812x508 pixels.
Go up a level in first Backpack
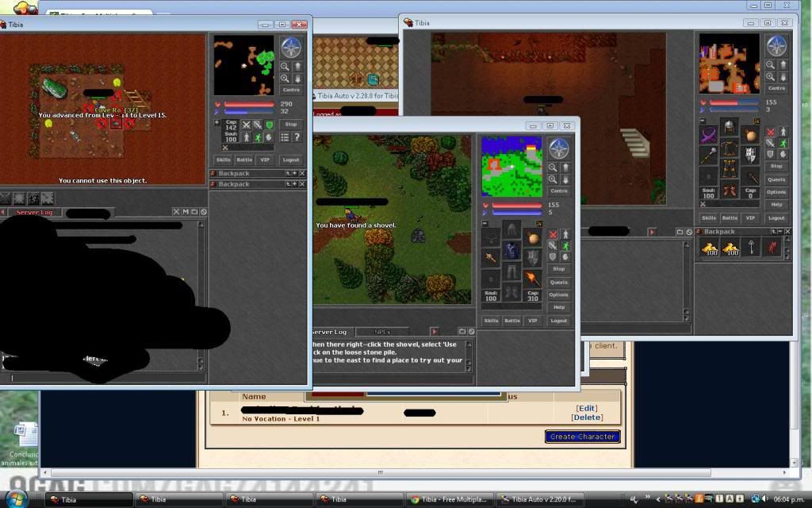[x=289, y=173]
